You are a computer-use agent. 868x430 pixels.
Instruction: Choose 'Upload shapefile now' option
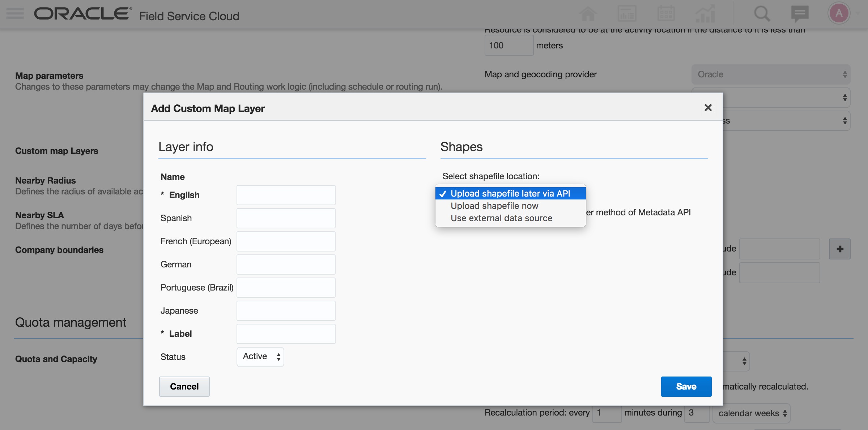coord(494,206)
